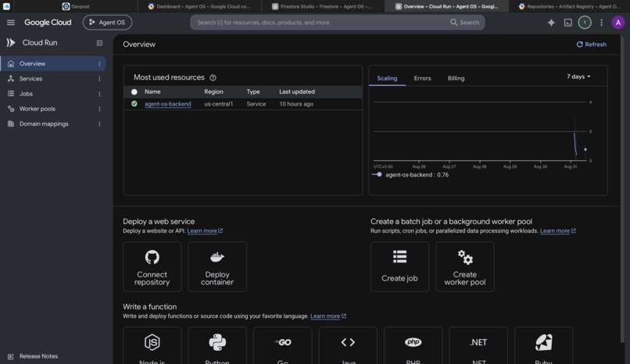Switch to the Firestore Studio browser tab
Viewport: 630px width, 364px height.
pyautogui.click(x=323, y=6)
